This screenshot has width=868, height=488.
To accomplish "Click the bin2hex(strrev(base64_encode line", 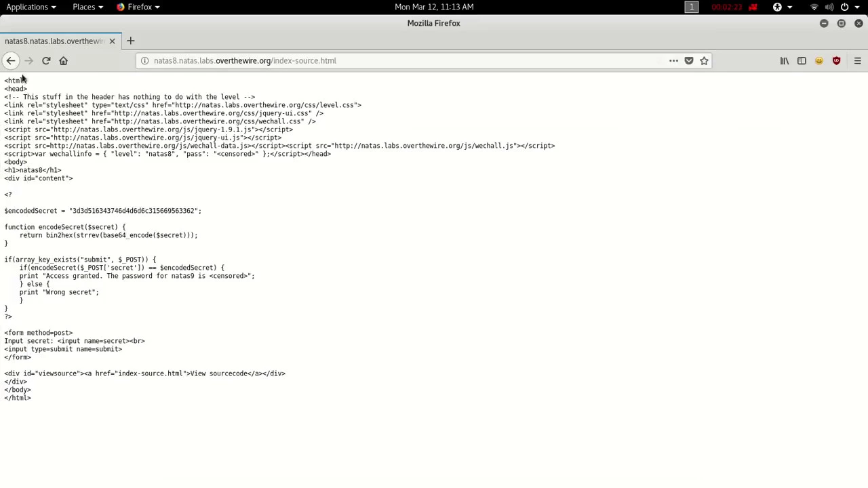I will [108, 235].
